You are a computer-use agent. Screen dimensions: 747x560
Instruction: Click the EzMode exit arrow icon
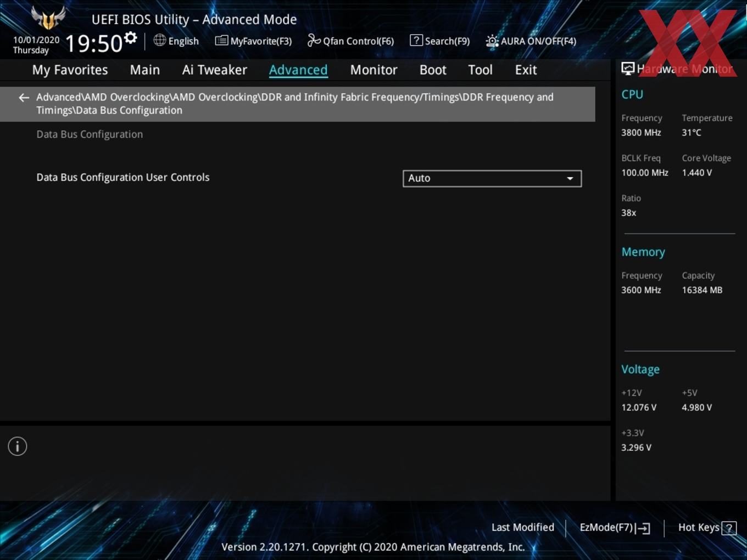(643, 528)
